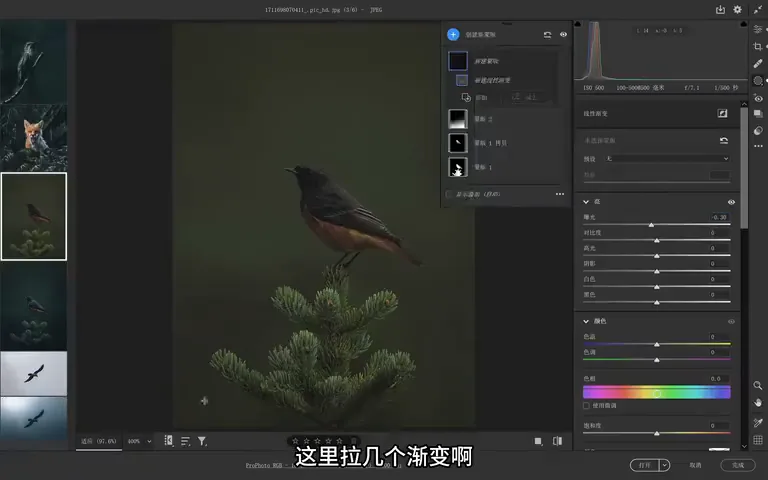This screenshot has height=480, width=768.
Task: Collapse the Color panel chevron
Action: [x=586, y=321]
